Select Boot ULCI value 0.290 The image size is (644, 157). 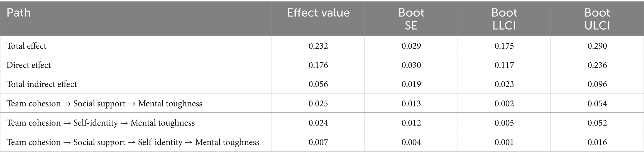click(x=597, y=46)
